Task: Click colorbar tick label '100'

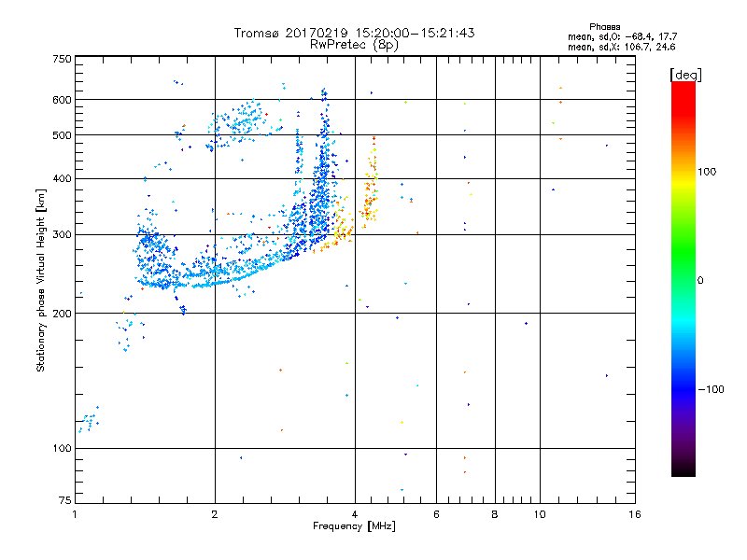Action: click(707, 172)
